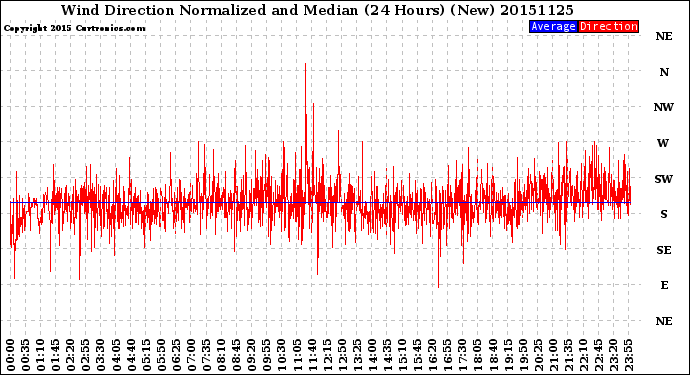This screenshot has width=690, height=375.
Task: Click the 14:35 time label
Action: click(387, 355)
